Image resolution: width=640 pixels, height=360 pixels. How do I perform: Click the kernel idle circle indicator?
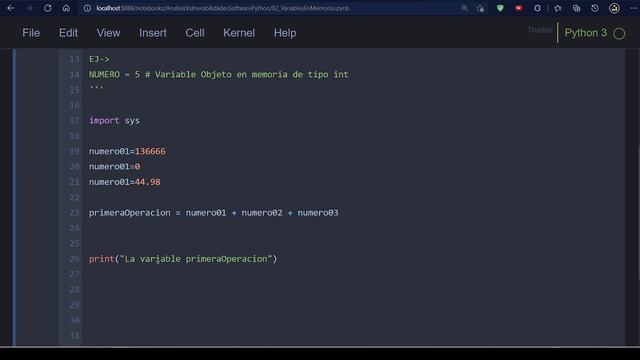(619, 34)
